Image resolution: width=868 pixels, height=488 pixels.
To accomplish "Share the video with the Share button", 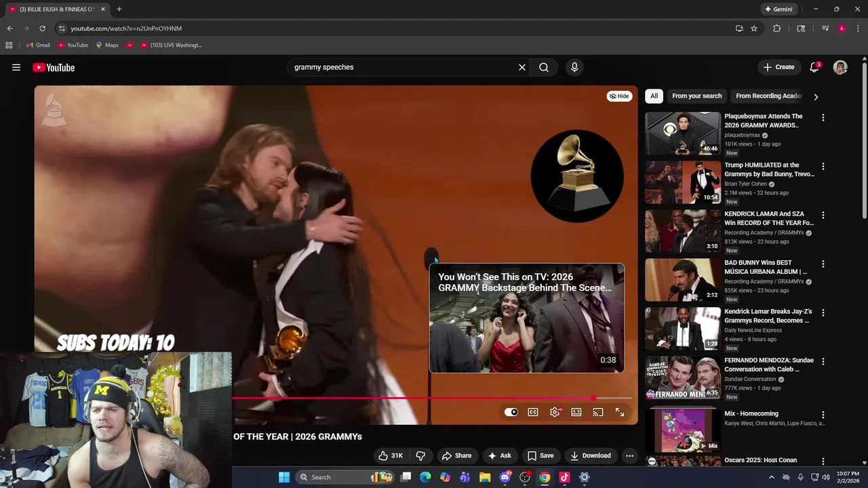I will 456,455.
